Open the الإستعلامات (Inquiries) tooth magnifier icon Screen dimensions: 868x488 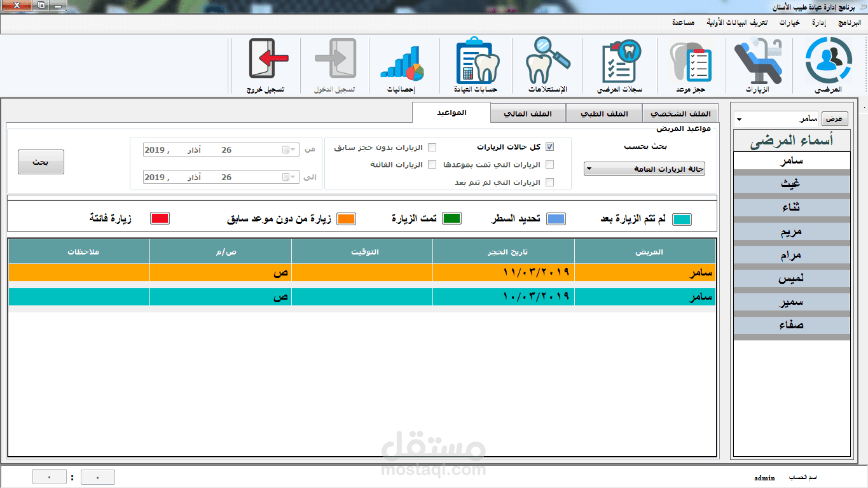tap(548, 66)
